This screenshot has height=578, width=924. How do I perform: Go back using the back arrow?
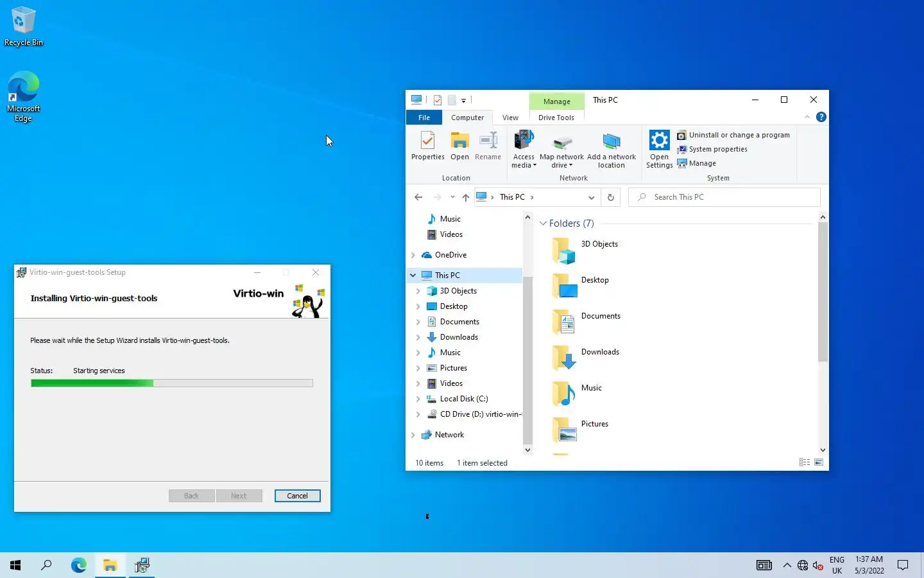point(418,197)
